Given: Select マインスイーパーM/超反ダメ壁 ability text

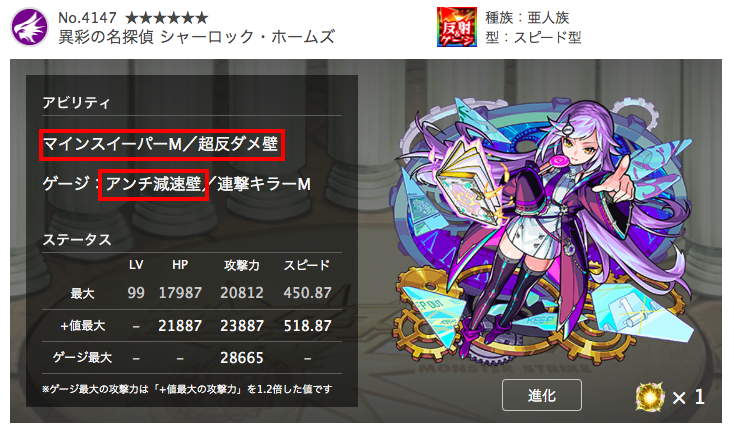Looking at the screenshot, I should click(161, 145).
